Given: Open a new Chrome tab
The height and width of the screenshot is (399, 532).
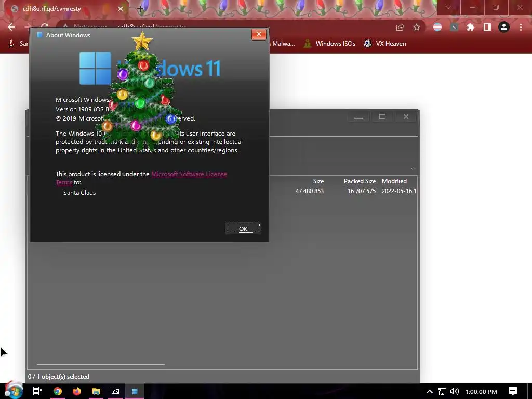Looking at the screenshot, I should [140, 9].
